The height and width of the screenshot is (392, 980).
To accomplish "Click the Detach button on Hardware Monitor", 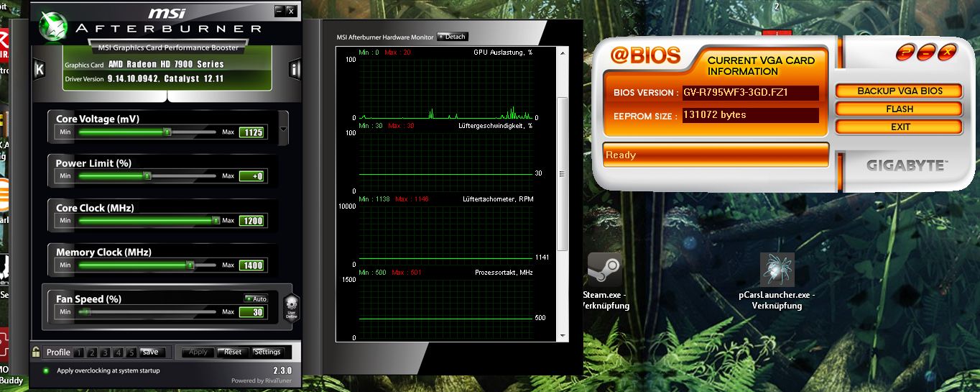I will coord(452,37).
